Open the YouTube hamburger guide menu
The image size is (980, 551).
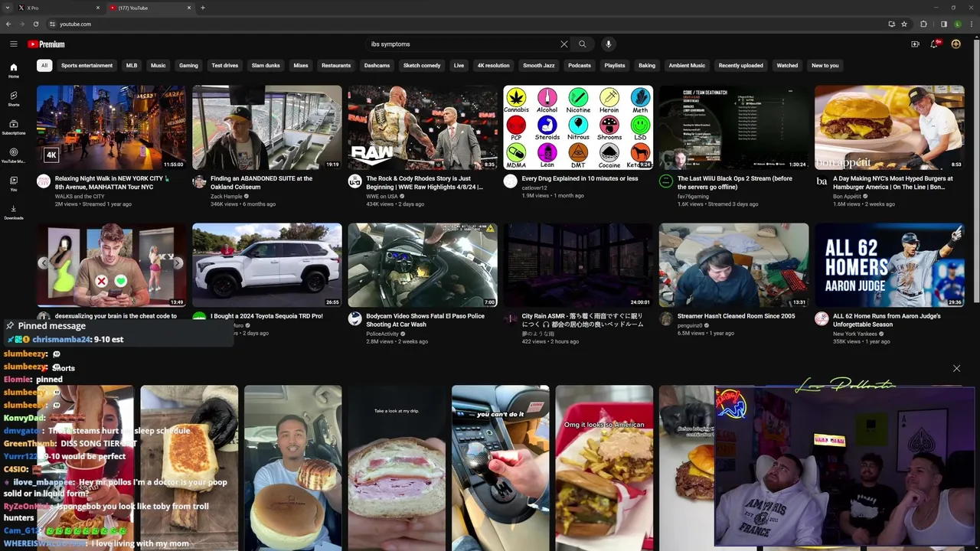pyautogui.click(x=13, y=44)
